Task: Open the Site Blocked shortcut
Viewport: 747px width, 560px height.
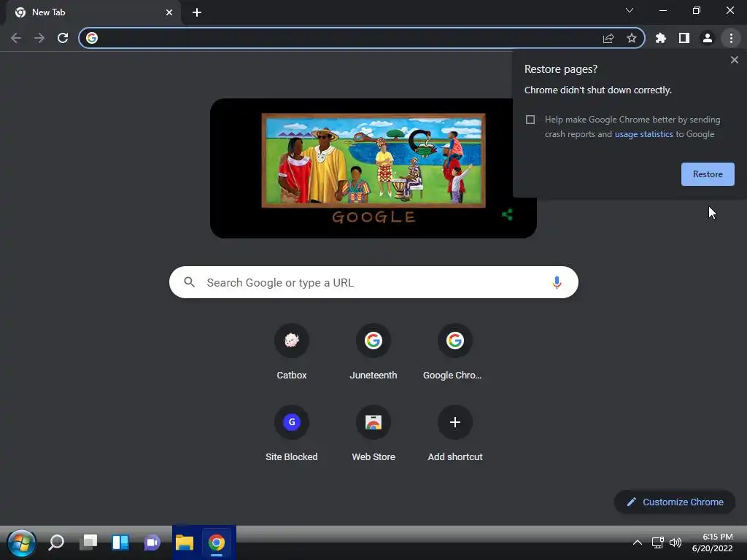Action: click(292, 433)
